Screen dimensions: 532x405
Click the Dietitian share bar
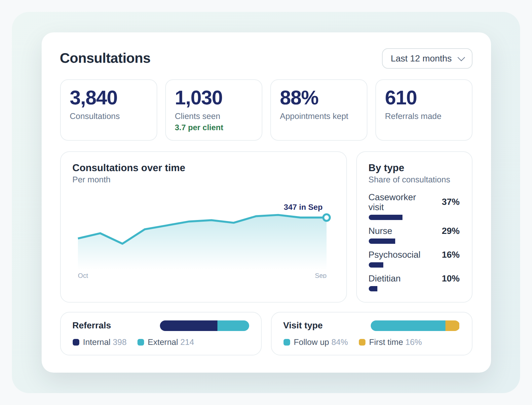[373, 289]
